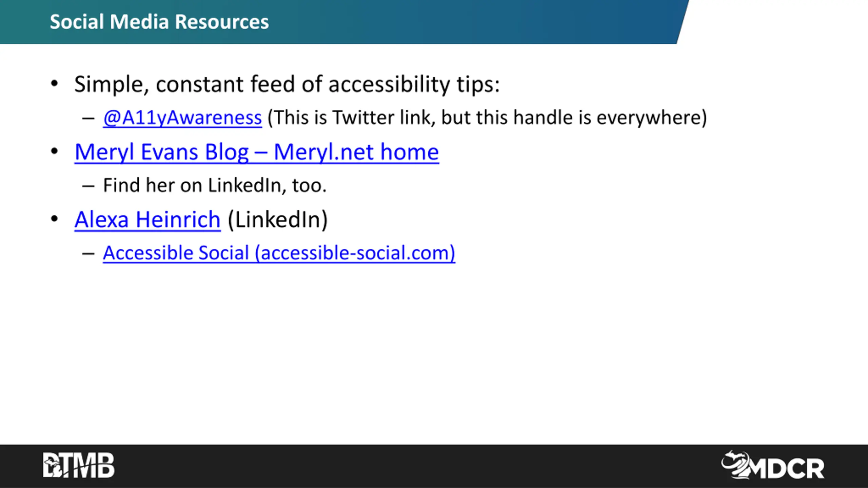Click the 'This is Twitter link' note
Viewport: 868px width, 488px height.
487,118
